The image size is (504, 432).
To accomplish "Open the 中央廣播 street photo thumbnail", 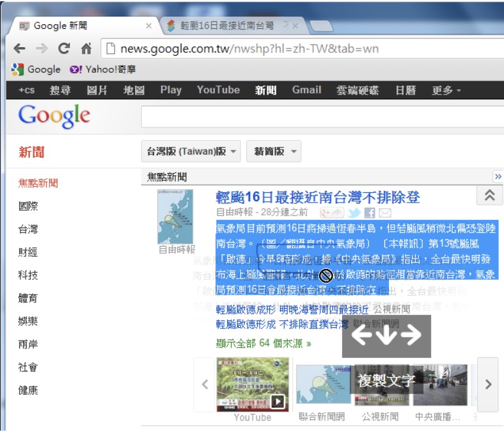I will point(440,385).
